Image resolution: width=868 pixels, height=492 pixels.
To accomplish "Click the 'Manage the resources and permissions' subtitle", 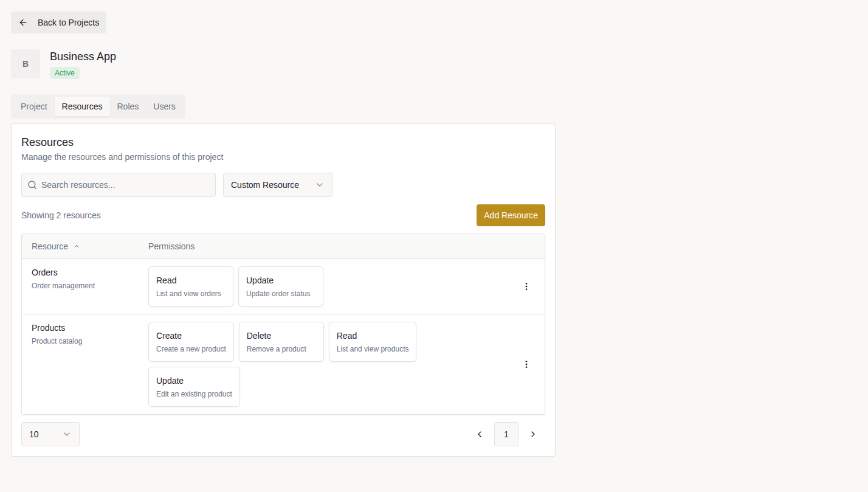I will coord(122,157).
